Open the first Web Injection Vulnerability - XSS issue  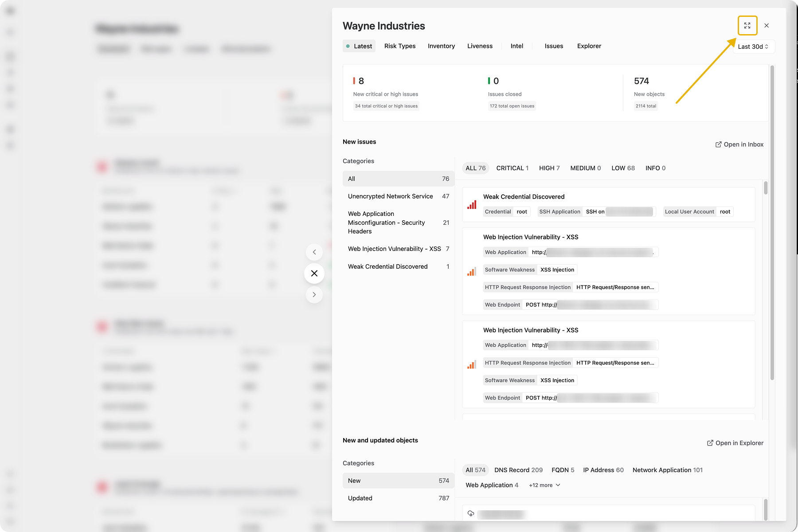(x=530, y=237)
